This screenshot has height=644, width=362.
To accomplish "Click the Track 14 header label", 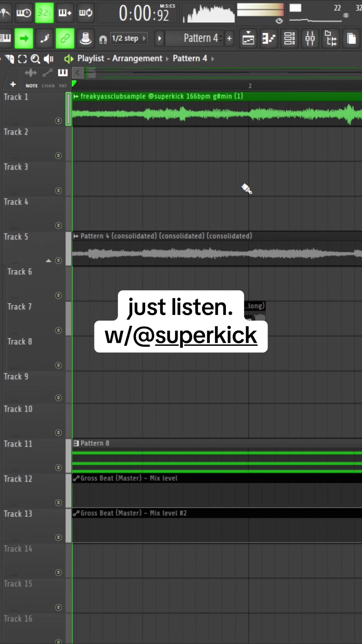I will (x=18, y=549).
